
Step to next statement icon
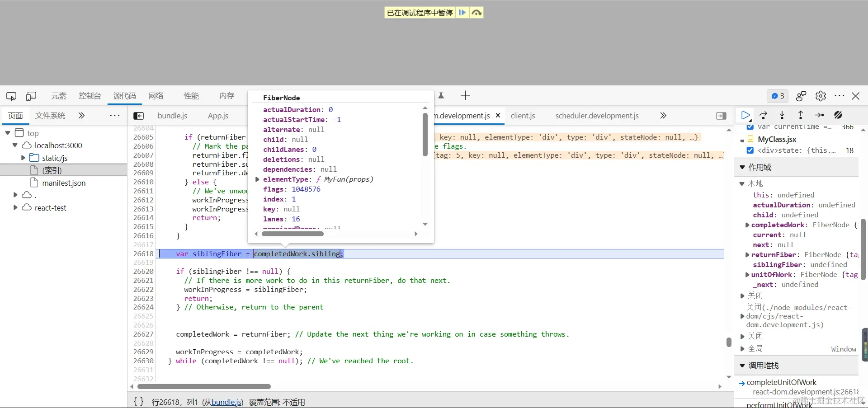click(x=819, y=115)
